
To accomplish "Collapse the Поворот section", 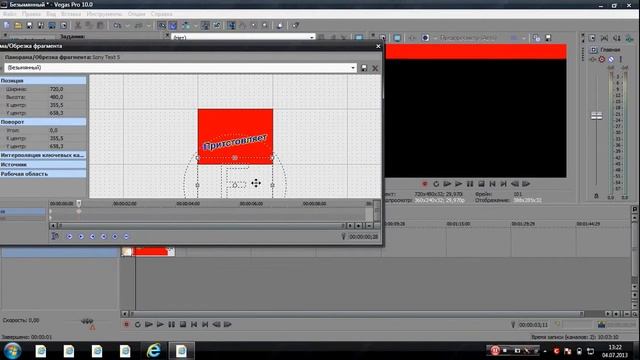I will tap(43, 122).
